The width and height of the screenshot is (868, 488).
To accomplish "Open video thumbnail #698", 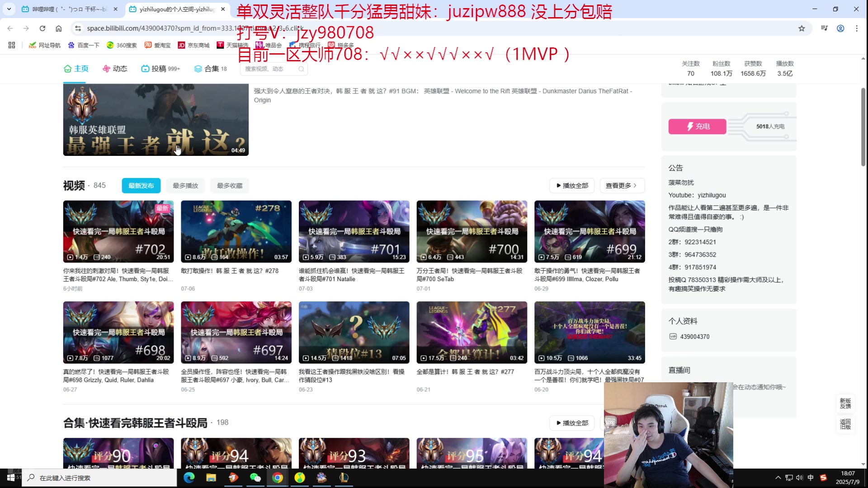I will pos(118,333).
